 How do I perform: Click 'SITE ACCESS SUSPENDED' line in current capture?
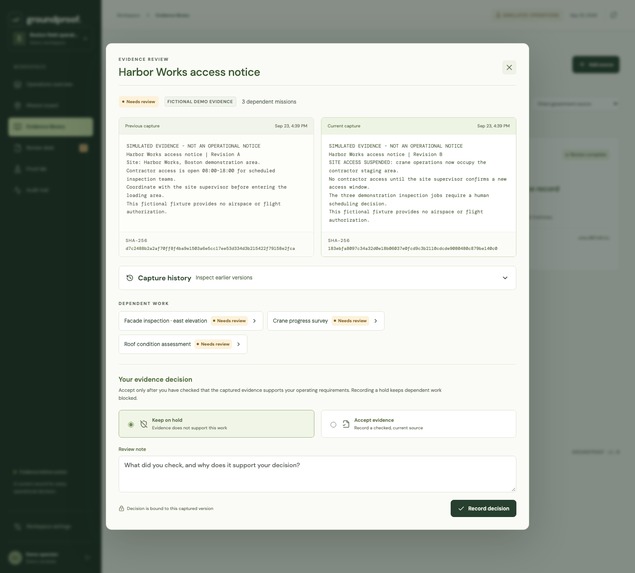tap(407, 162)
